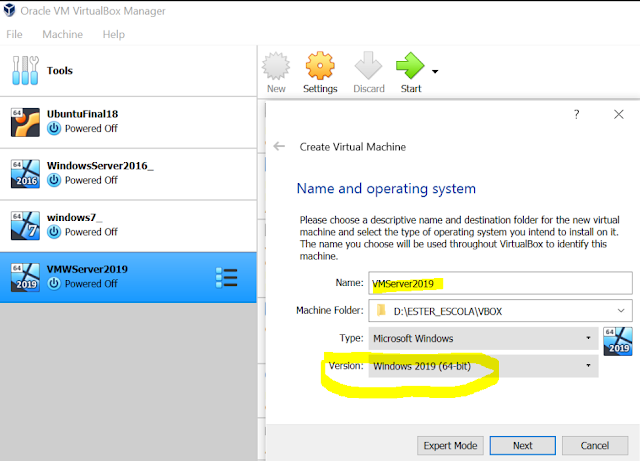Click the Machine Folder chevron arrow
Viewport: 640px width, 461px height.
pos(621,311)
